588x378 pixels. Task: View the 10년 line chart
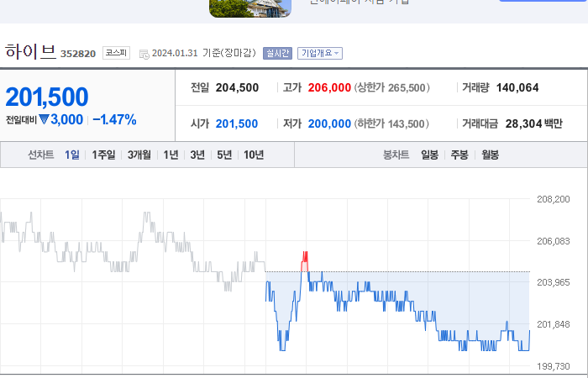coord(254,155)
